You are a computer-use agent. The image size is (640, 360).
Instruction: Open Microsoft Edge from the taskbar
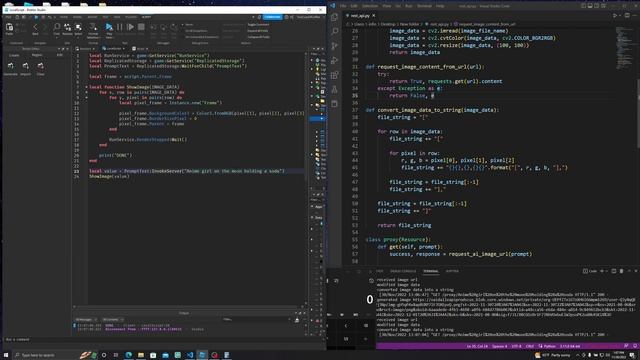pos(129,355)
